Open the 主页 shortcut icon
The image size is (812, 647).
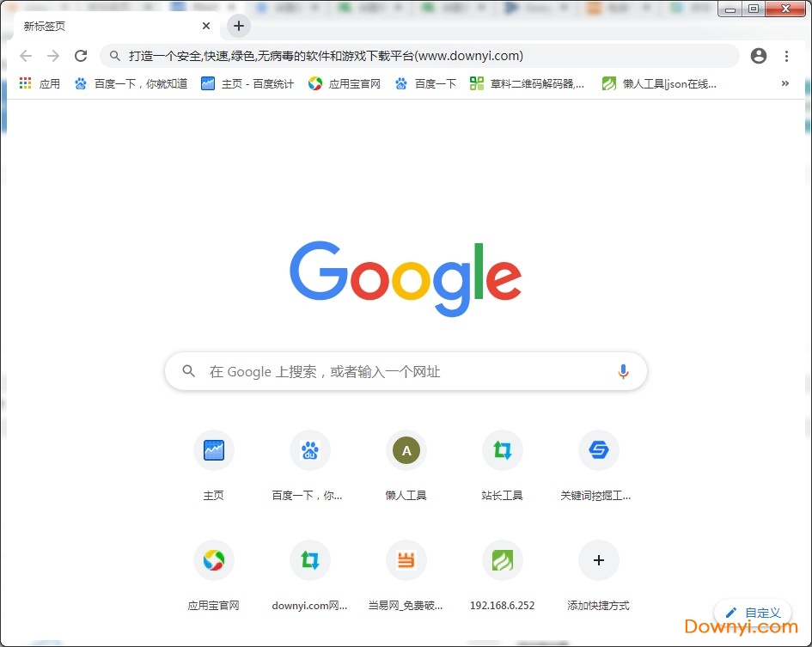pyautogui.click(x=214, y=450)
